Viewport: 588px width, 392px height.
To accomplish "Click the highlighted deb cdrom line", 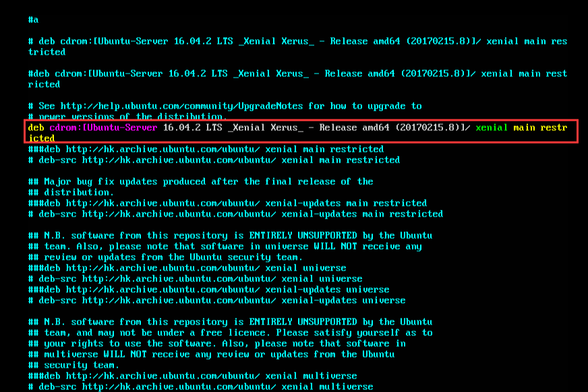I will [x=202, y=128].
